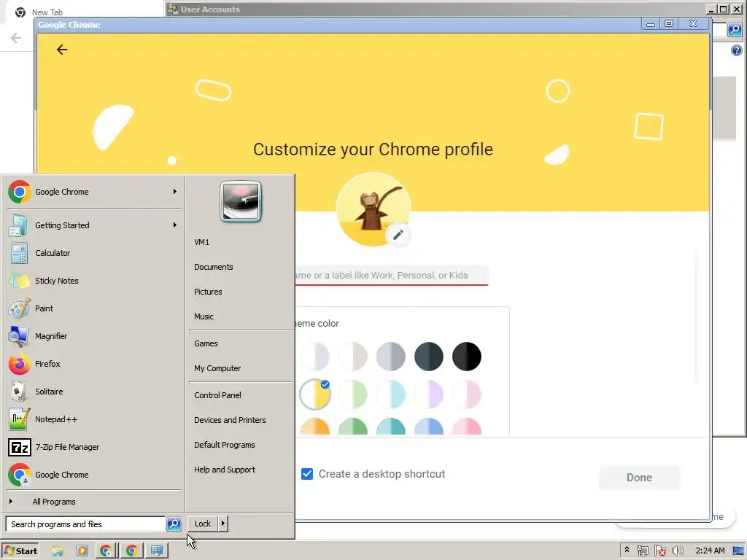This screenshot has width=747, height=560.
Task: Open Windows Media Player from the taskbar
Action: tap(82, 551)
